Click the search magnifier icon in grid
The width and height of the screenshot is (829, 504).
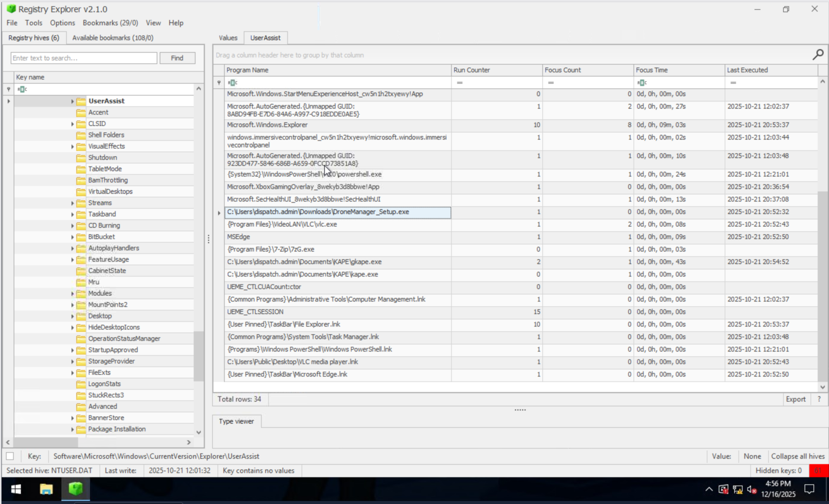pos(818,55)
